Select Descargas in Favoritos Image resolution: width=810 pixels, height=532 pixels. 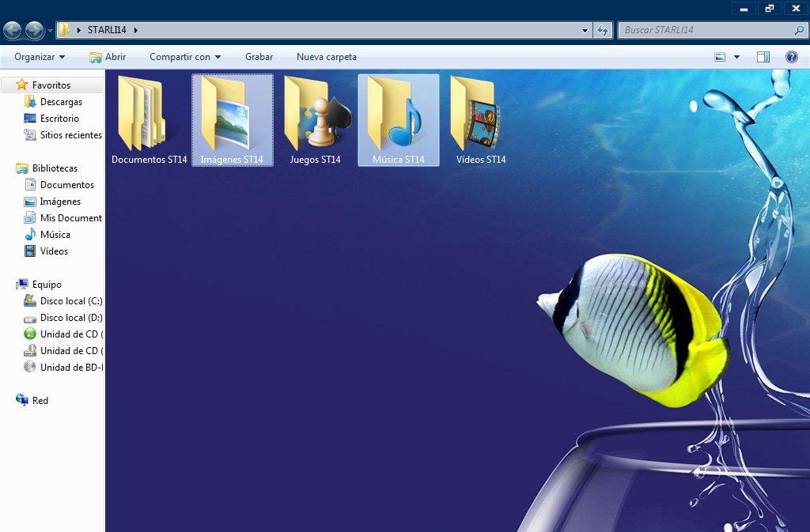tap(61, 102)
